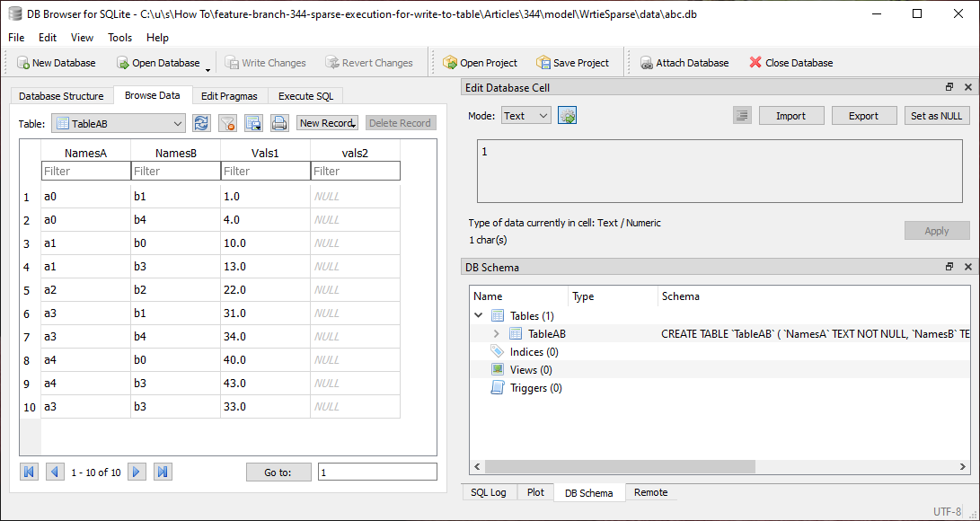Expand the TableAB schema node
The image size is (980, 521).
click(496, 333)
